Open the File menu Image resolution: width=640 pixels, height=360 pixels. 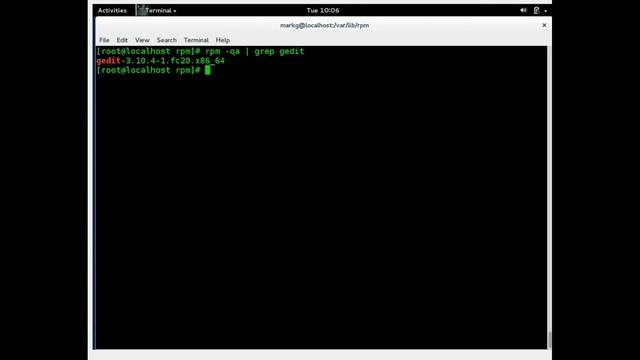point(104,40)
